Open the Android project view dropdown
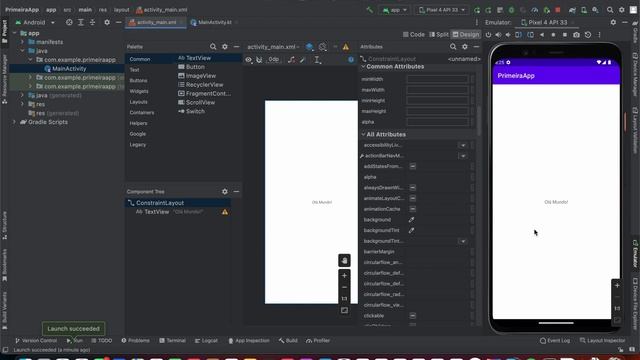This screenshot has height=360, width=640. 35,22
